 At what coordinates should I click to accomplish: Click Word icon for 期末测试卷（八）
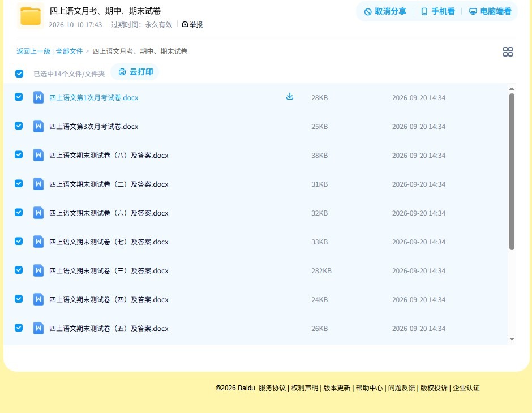coord(38,155)
